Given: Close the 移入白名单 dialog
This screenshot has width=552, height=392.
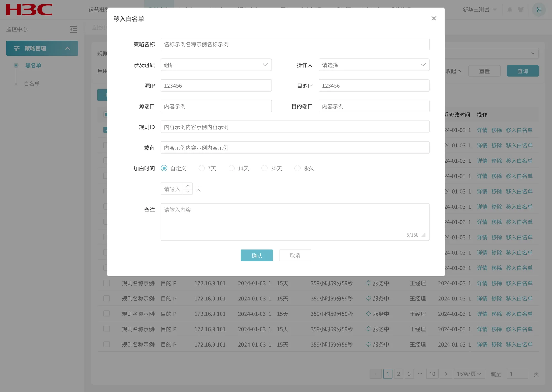Looking at the screenshot, I should (x=434, y=18).
